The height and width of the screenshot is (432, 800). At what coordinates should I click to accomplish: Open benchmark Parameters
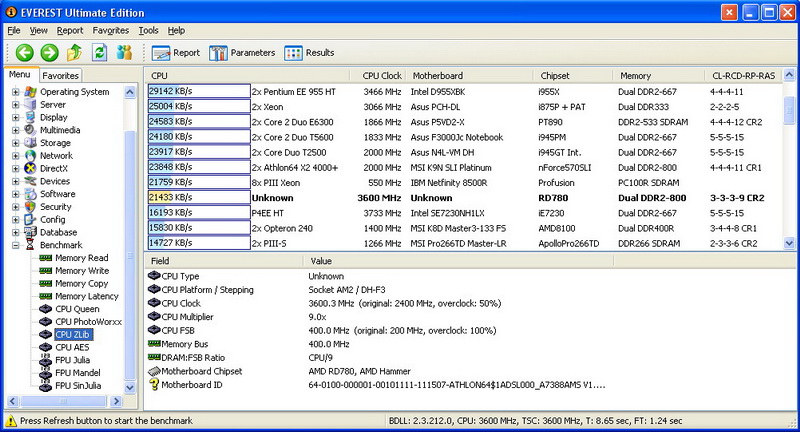(242, 53)
